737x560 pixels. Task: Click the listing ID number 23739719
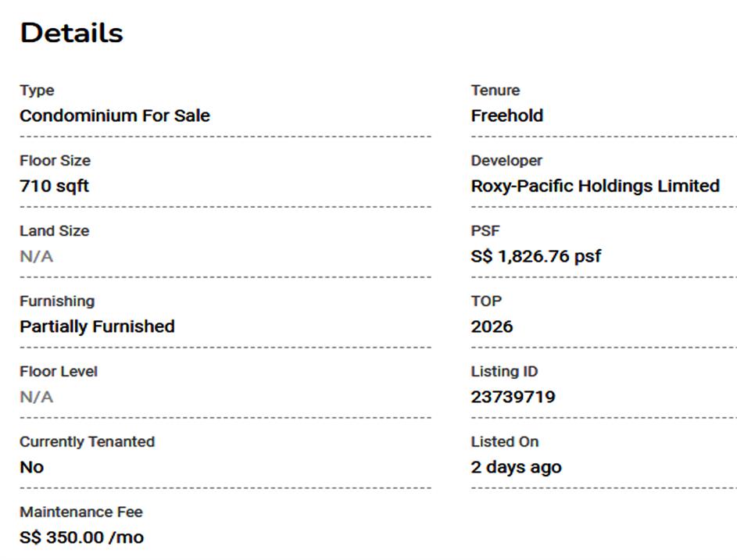pos(513,397)
